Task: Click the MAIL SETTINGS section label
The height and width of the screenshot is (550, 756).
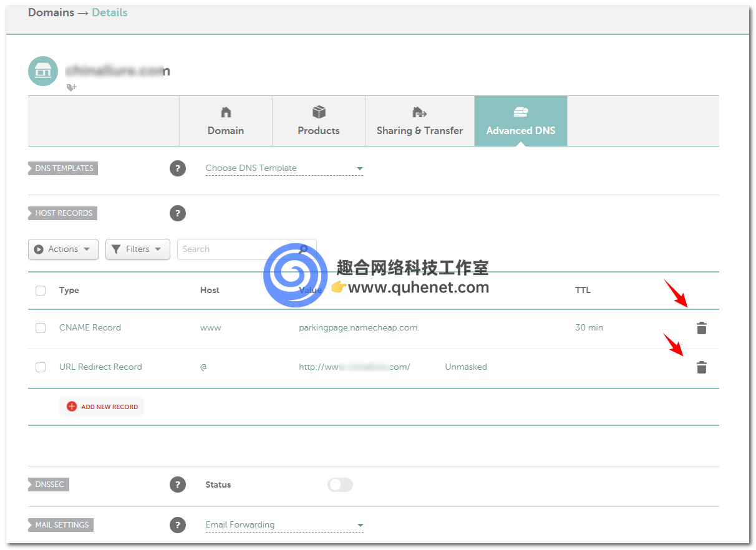Action: 61,525
